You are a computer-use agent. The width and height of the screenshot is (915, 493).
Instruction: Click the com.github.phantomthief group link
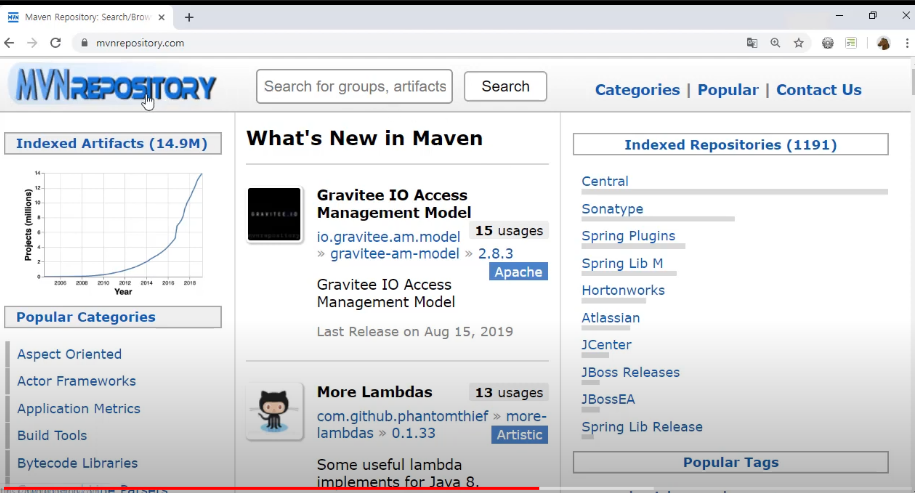point(403,416)
